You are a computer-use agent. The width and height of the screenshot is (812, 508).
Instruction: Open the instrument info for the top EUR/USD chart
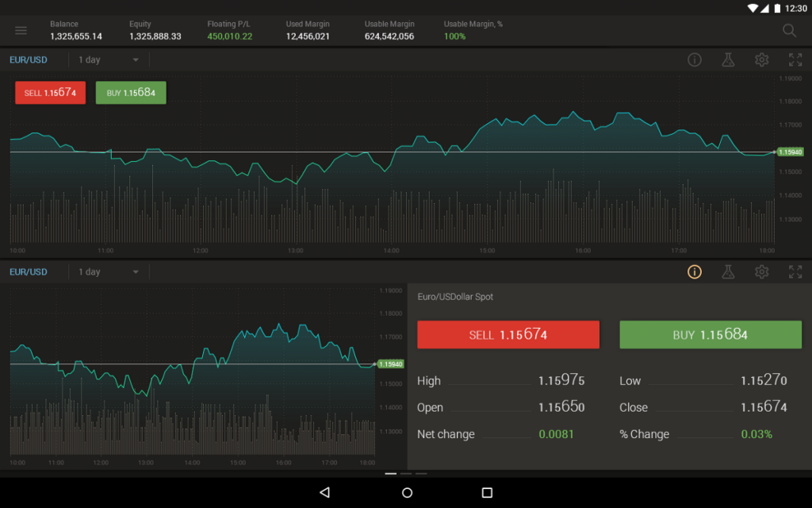point(695,60)
